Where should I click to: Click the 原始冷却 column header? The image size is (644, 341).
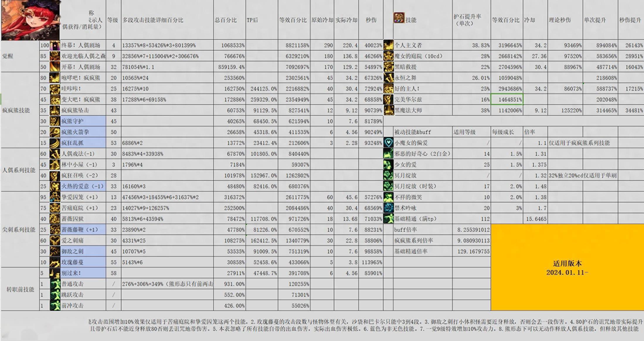pos(322,20)
